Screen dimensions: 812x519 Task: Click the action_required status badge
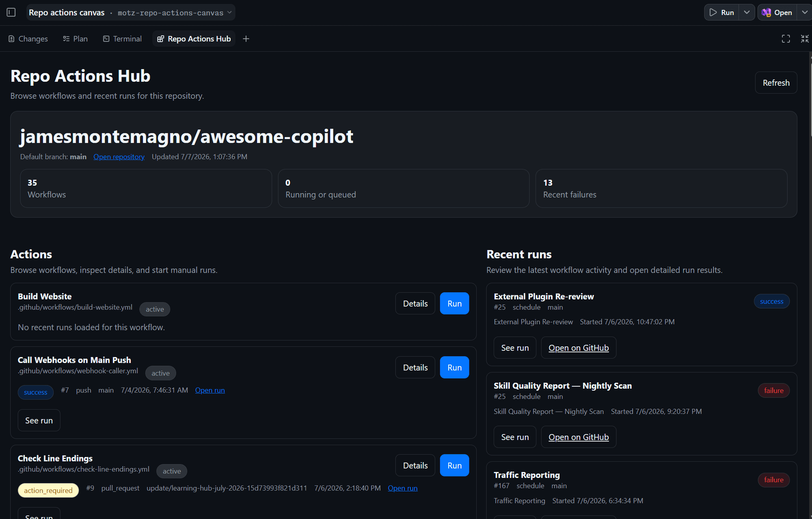pos(48,491)
